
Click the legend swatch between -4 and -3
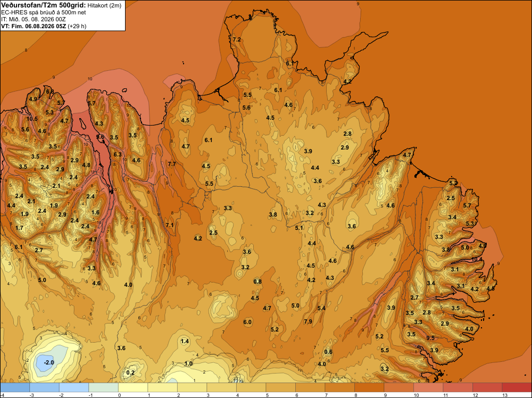[x=15, y=387]
